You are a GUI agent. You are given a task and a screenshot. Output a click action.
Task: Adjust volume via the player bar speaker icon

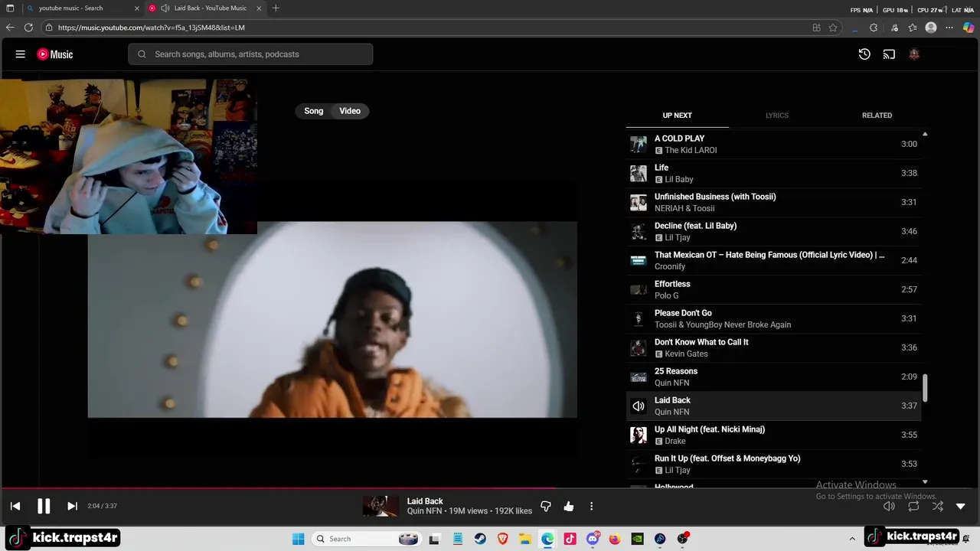[x=889, y=506]
